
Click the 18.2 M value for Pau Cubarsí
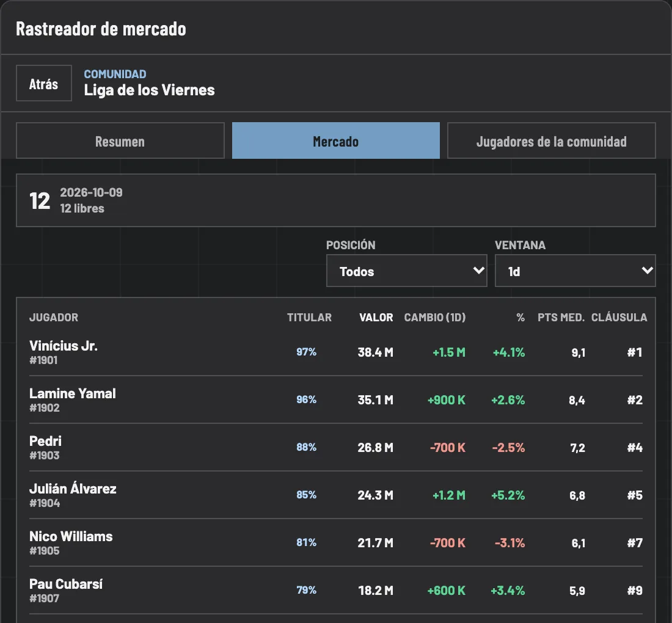(x=376, y=590)
